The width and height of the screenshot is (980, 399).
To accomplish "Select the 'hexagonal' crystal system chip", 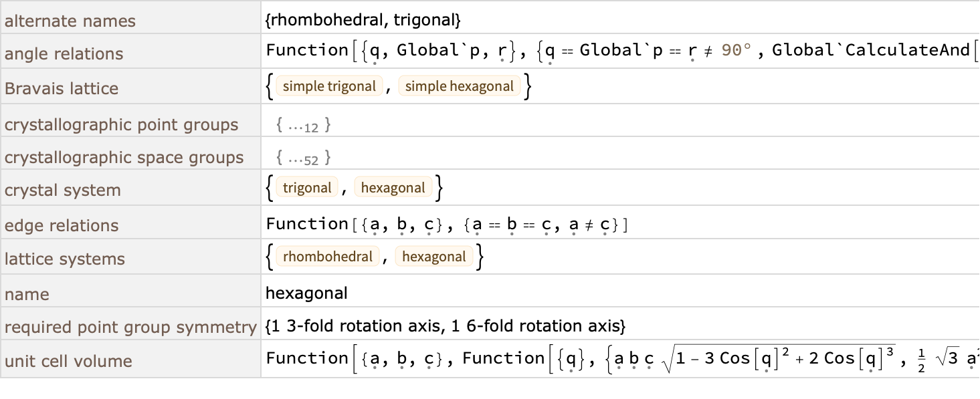I will pos(393,188).
